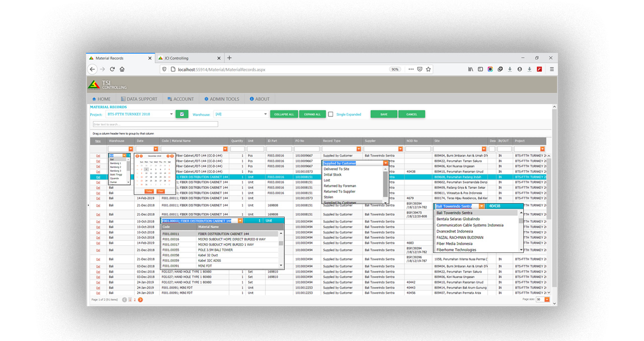Click Del on the first material row
Viewport: 644px width, 341px height.
[x=99, y=155]
